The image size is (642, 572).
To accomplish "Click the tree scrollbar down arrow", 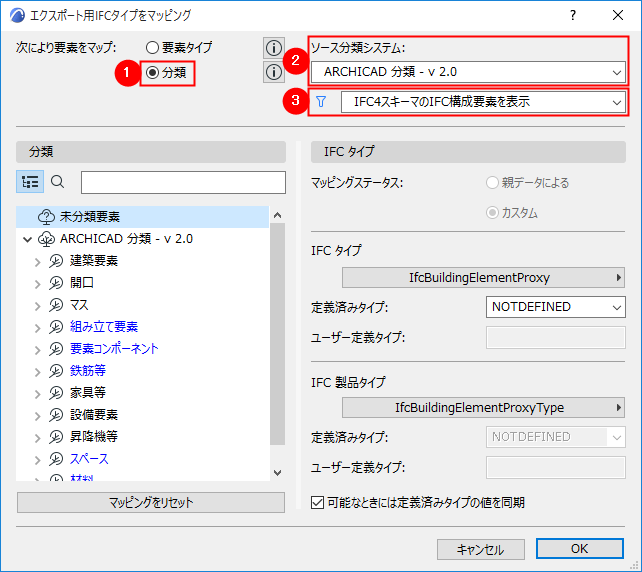I will click(x=278, y=473).
